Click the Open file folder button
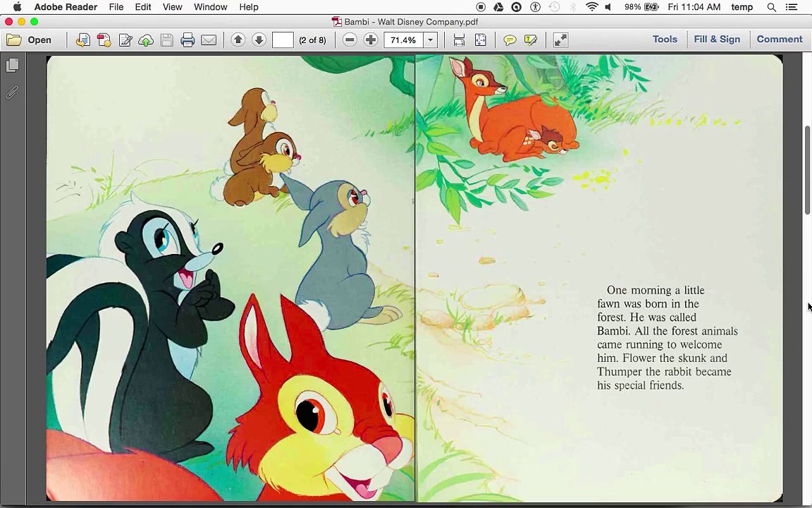Screen dimensions: 812x508 pyautogui.click(x=29, y=40)
